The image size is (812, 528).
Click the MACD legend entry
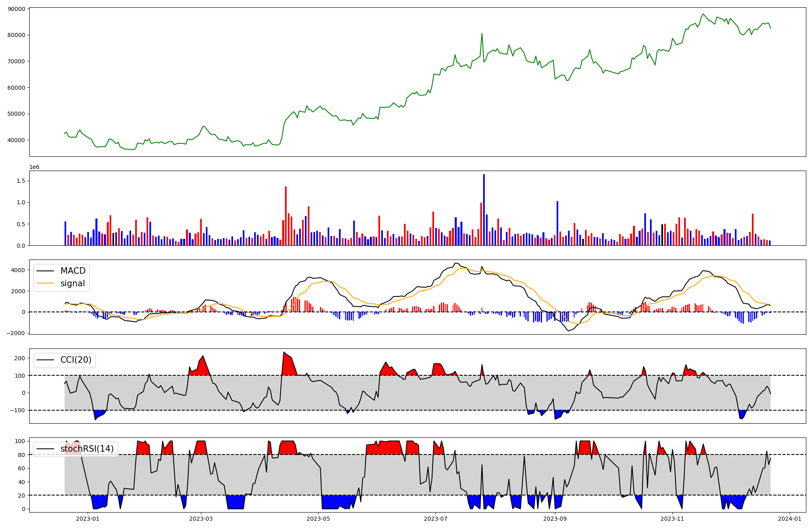[73, 271]
